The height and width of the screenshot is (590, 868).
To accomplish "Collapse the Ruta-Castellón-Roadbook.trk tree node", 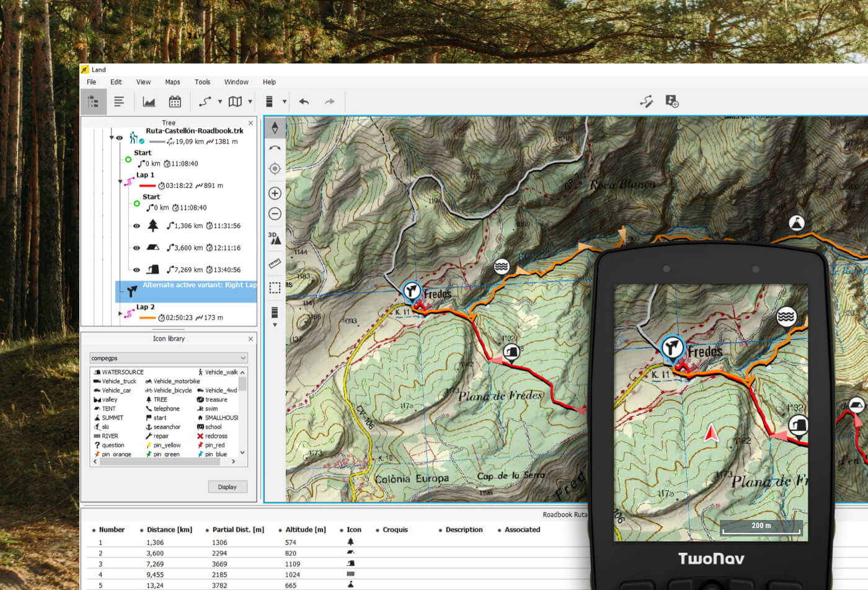I will coord(112,138).
